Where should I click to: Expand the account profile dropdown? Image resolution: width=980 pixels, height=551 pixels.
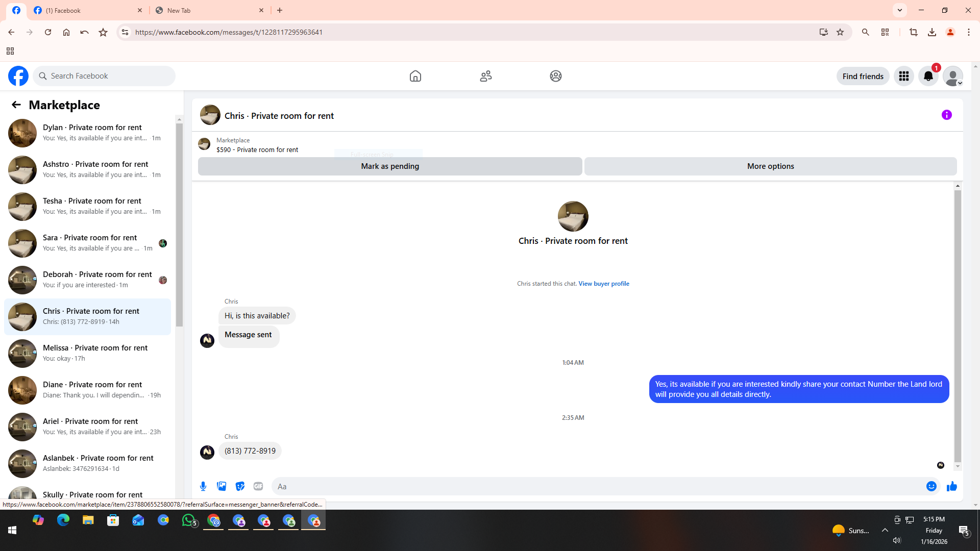(952, 77)
